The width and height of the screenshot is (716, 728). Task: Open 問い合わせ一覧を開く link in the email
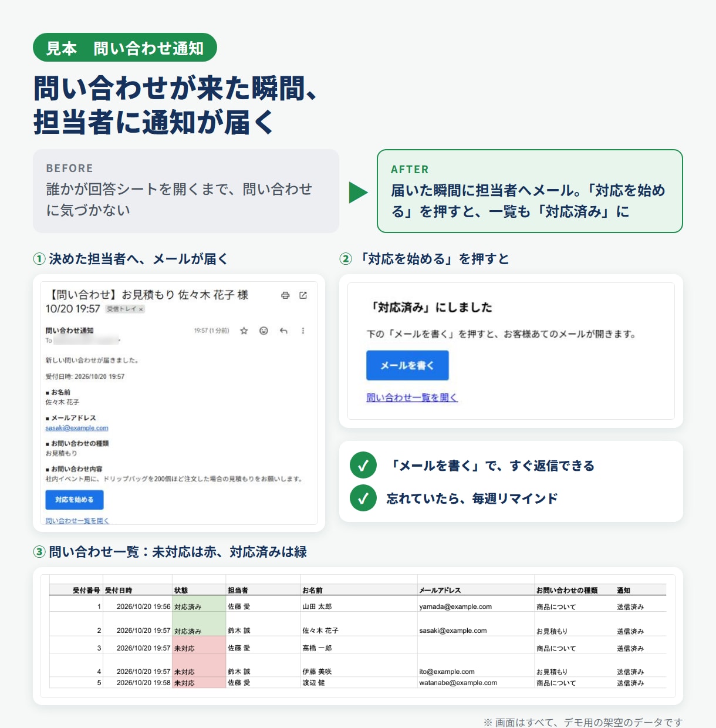click(x=77, y=521)
